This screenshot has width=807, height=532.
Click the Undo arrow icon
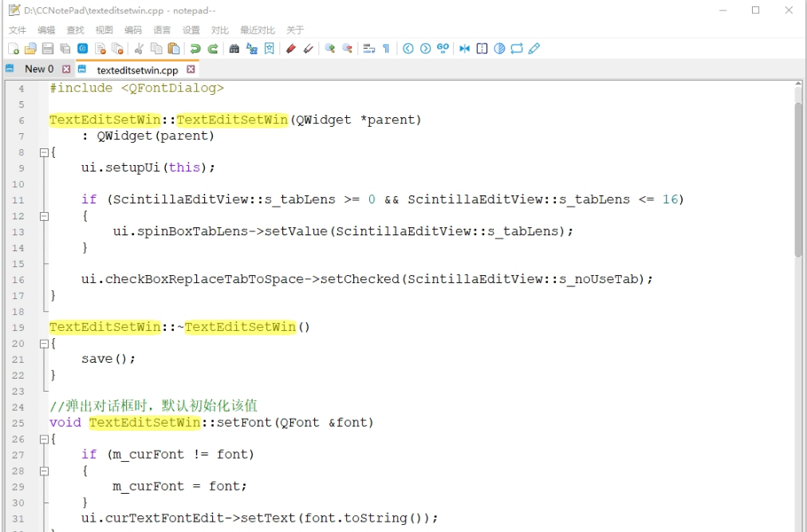(195, 49)
